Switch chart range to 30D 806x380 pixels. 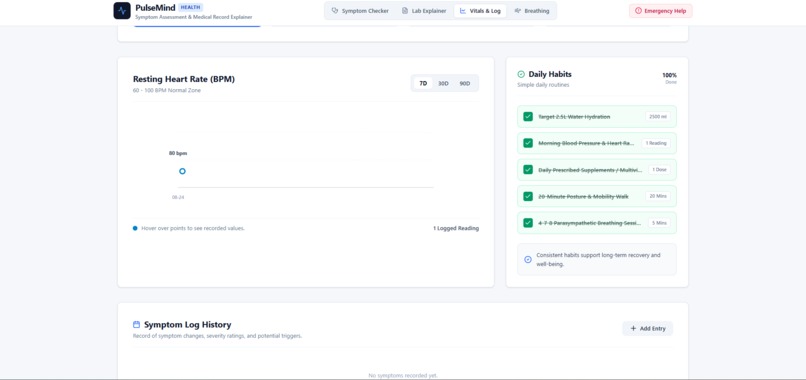[443, 83]
